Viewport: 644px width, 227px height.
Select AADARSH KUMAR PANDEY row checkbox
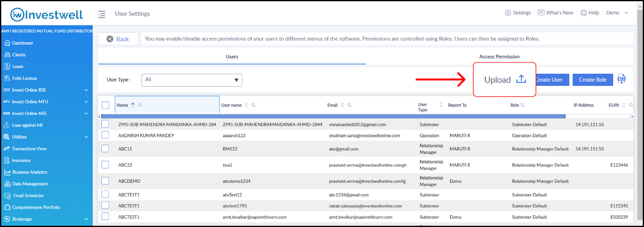pyautogui.click(x=105, y=135)
